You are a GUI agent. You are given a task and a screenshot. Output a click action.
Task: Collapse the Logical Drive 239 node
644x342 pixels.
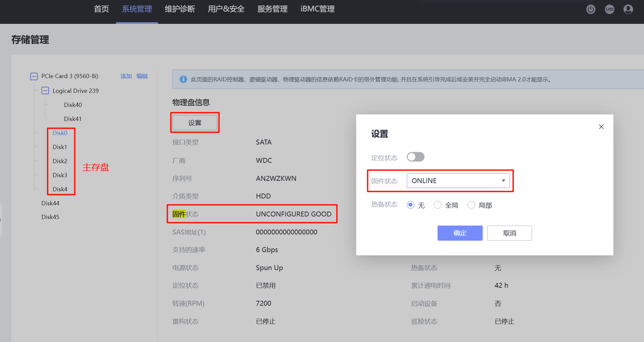coord(45,91)
